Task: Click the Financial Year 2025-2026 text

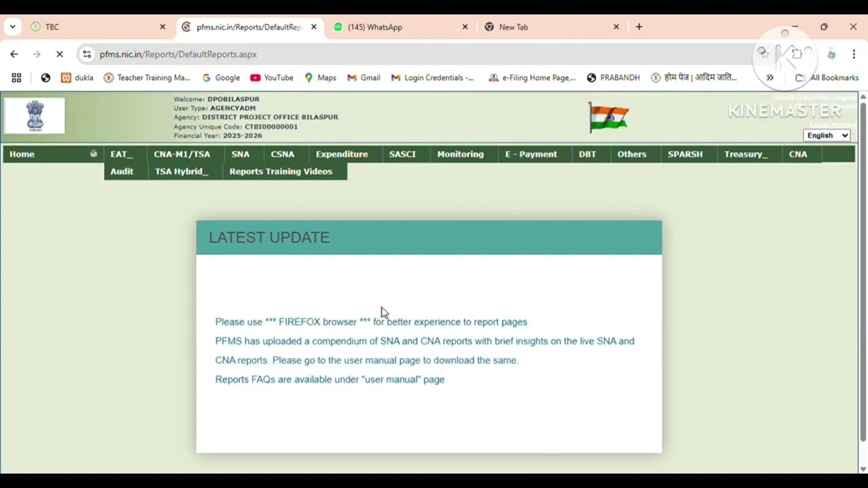Action: [x=218, y=136]
